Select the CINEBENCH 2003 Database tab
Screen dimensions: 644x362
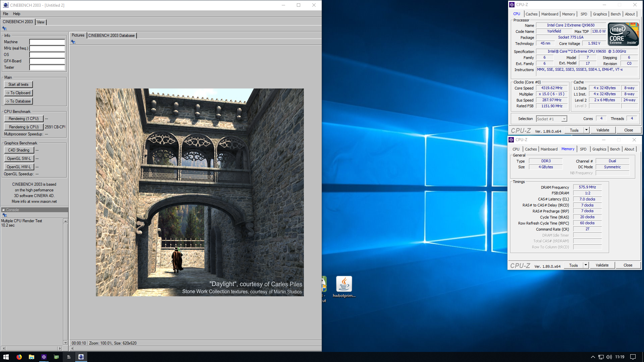tap(111, 36)
